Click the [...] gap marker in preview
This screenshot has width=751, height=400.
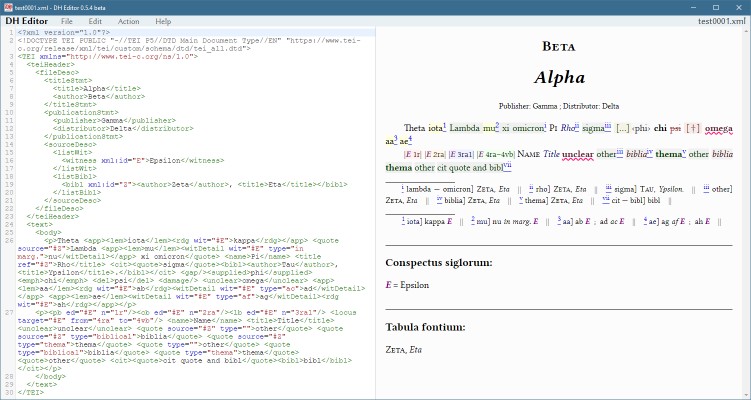coord(623,128)
